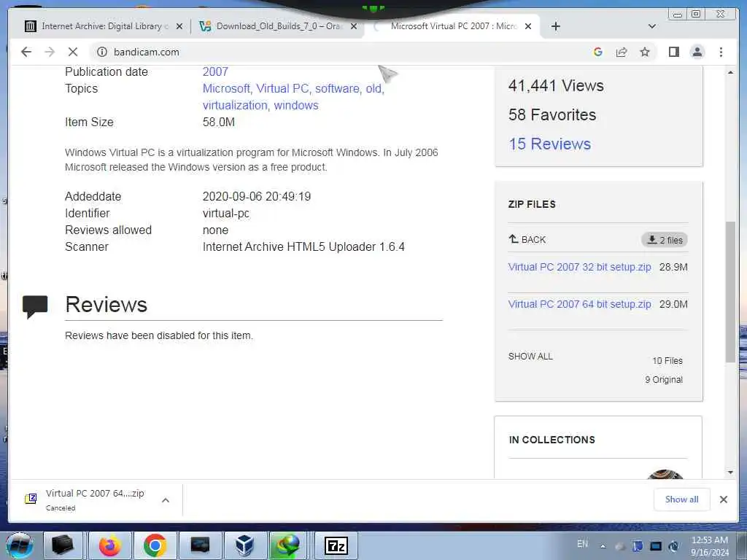Screen dimensions: 747x560
Task: Show hidden system tray icons
Action: tap(603, 546)
